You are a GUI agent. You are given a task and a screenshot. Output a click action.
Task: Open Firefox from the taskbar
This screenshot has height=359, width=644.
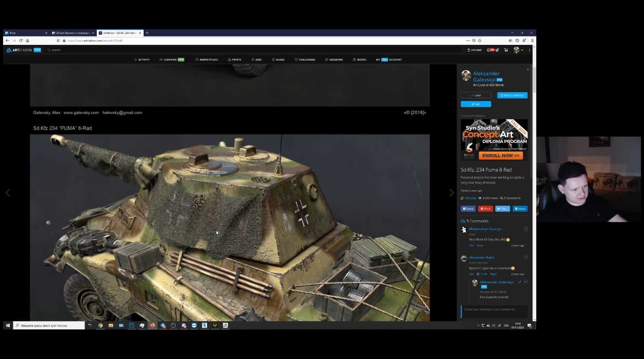coord(153,325)
